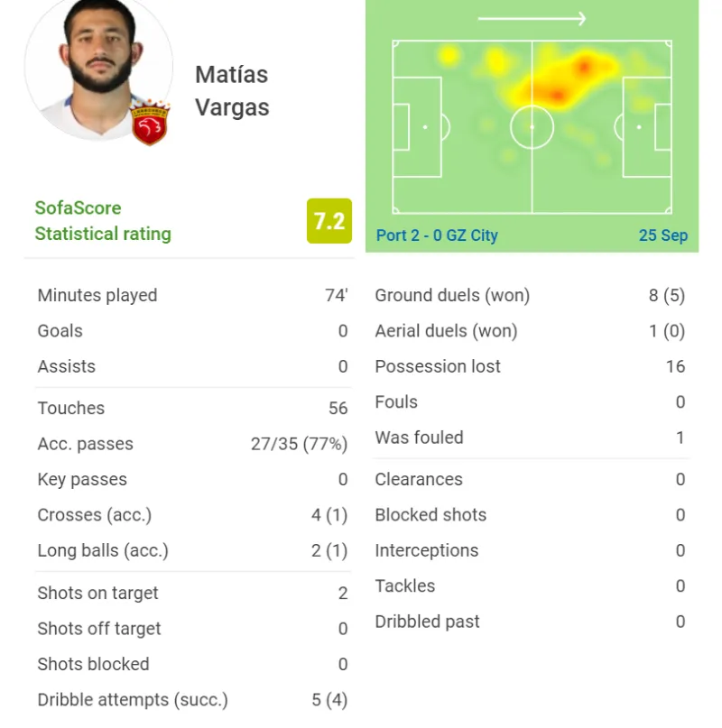Screen dimensions: 722x728
Task: Click the Shots on target stat
Action: click(x=192, y=593)
